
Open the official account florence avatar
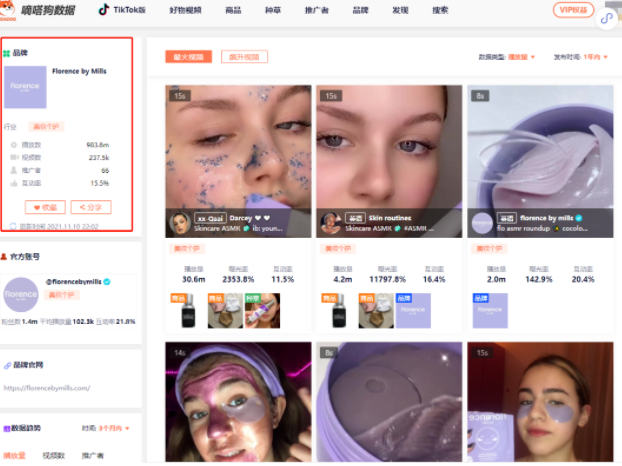click(21, 295)
